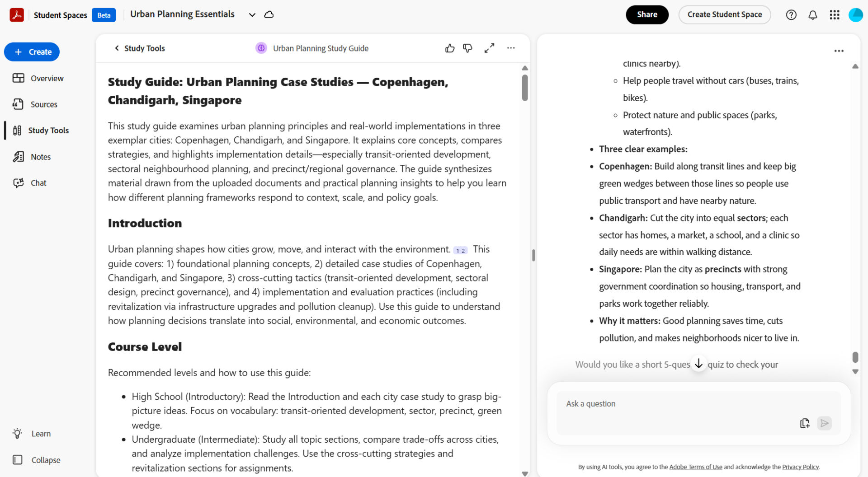This screenshot has width=868, height=477.
Task: Collapse the left sidebar
Action: coord(45,459)
